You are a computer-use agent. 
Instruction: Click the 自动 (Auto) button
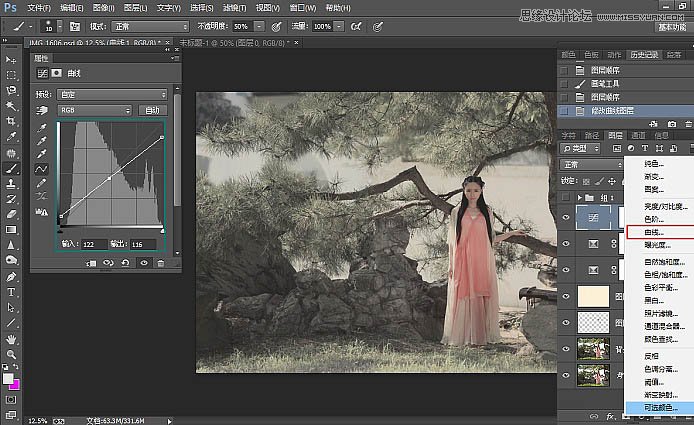pyautogui.click(x=152, y=110)
